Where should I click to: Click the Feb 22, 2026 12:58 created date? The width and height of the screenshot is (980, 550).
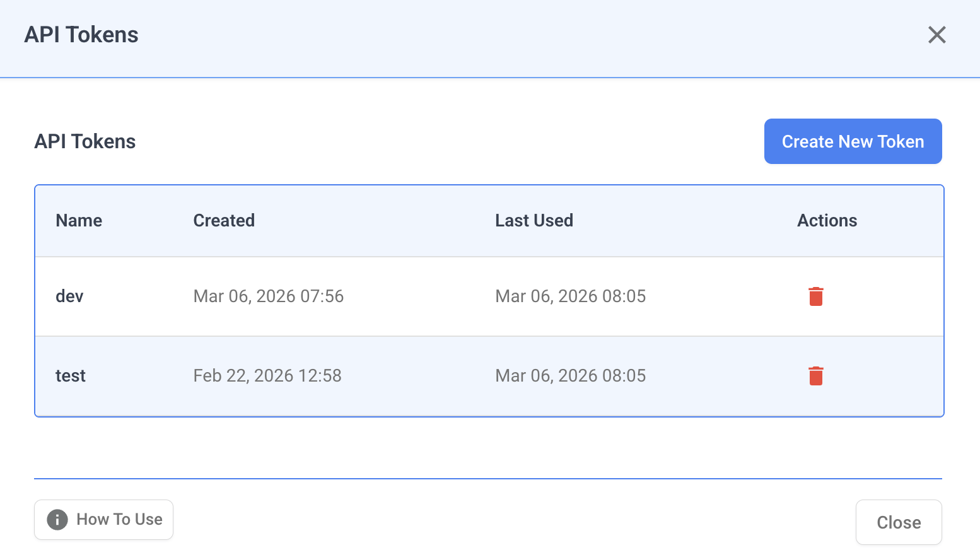[267, 376]
